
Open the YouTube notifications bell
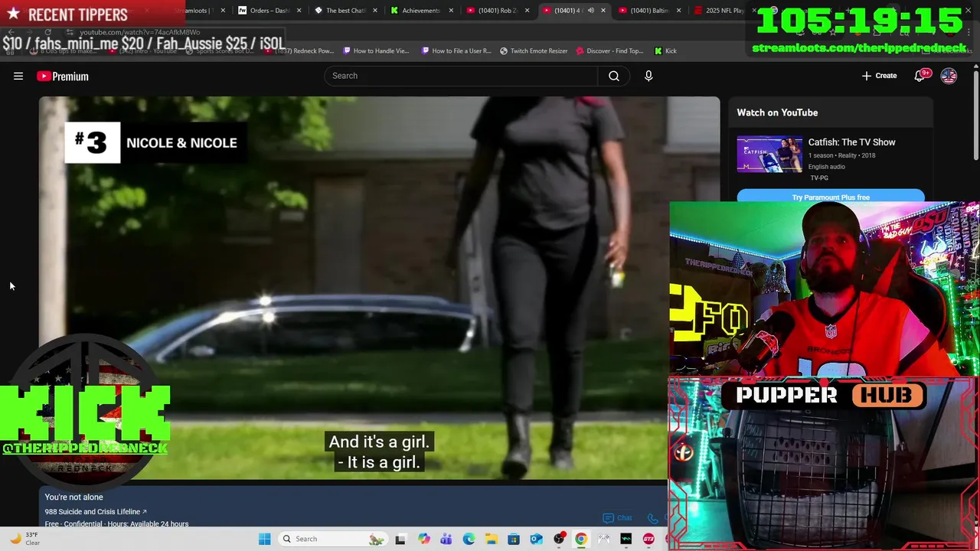[920, 76]
